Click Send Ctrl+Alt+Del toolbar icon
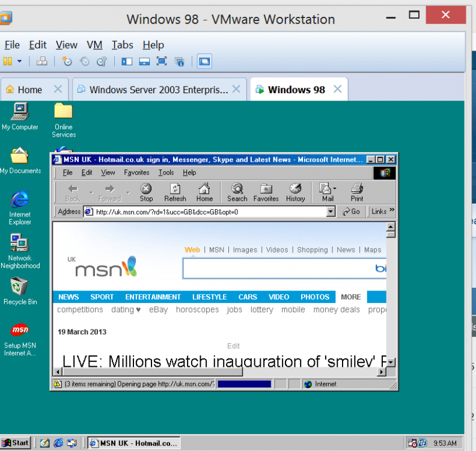This screenshot has height=451, width=476. (x=42, y=61)
